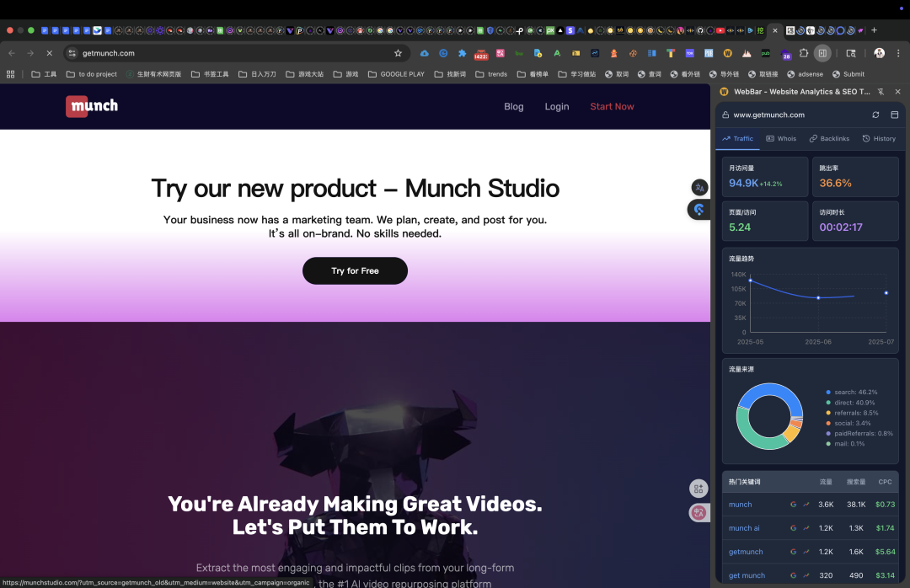The image size is (910, 588).
Task: Open the GOOGLE PLAY bookmarks folder
Action: (x=396, y=74)
